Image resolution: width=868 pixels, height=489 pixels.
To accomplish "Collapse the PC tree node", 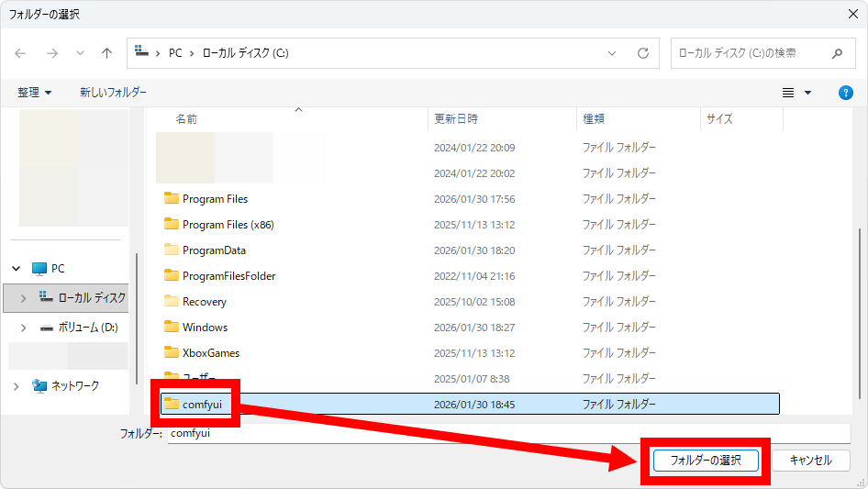I will point(17,269).
